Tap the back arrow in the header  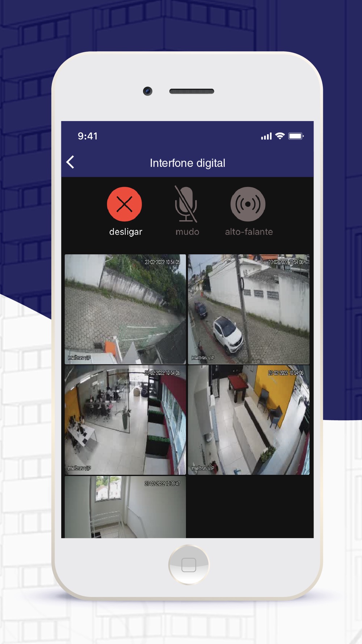click(70, 162)
